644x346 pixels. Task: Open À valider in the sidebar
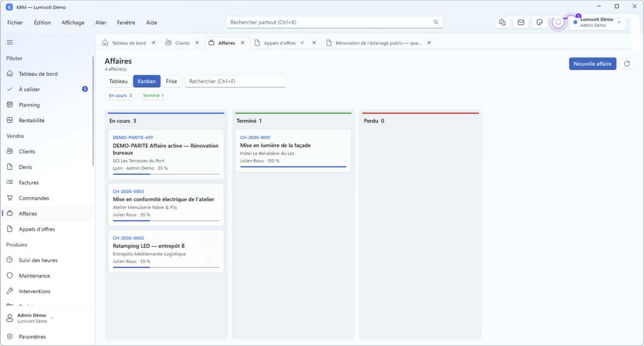(x=47, y=89)
